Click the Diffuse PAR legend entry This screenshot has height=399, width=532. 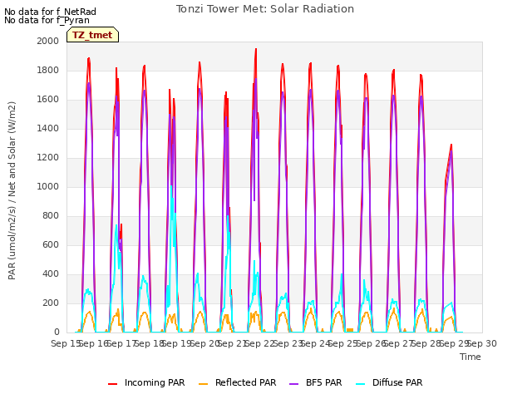coord(389,382)
